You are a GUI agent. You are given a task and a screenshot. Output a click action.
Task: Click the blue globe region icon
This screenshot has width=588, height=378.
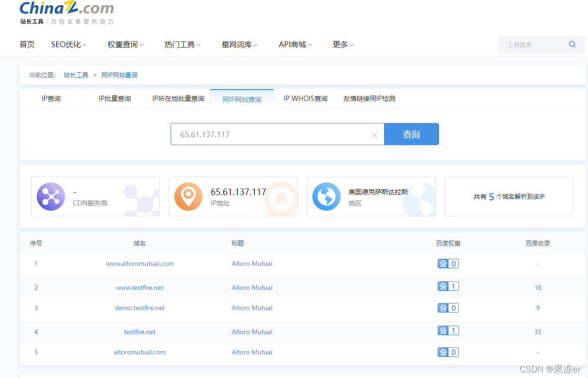pyautogui.click(x=327, y=197)
